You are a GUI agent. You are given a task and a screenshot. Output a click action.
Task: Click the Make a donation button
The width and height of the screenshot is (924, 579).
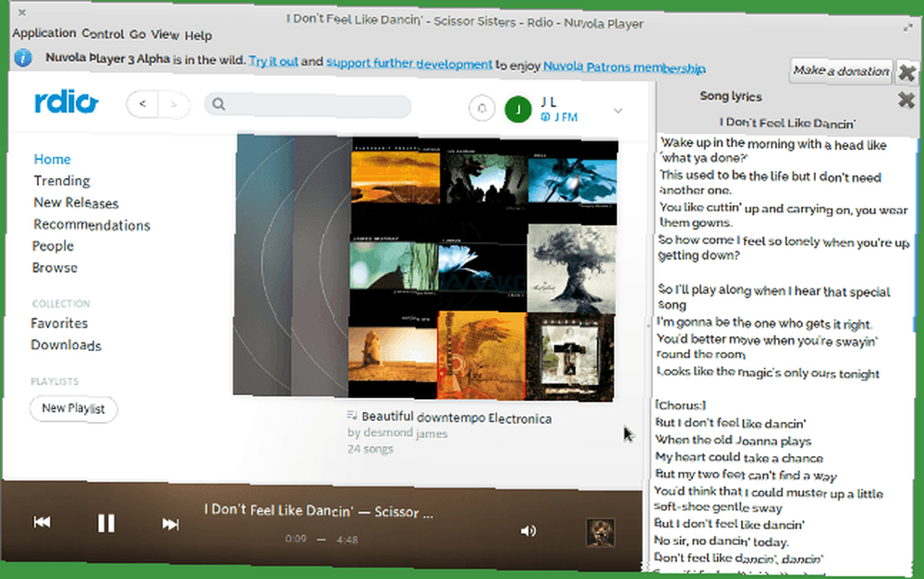tap(841, 71)
